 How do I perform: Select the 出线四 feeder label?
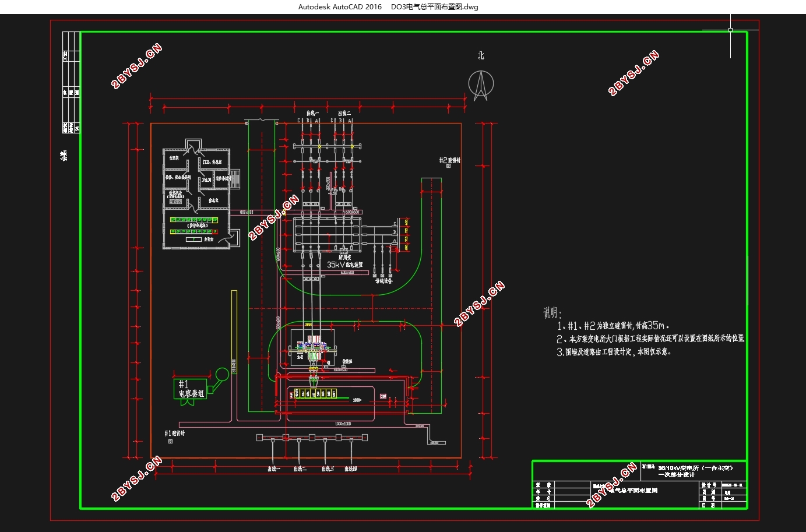pyautogui.click(x=350, y=468)
